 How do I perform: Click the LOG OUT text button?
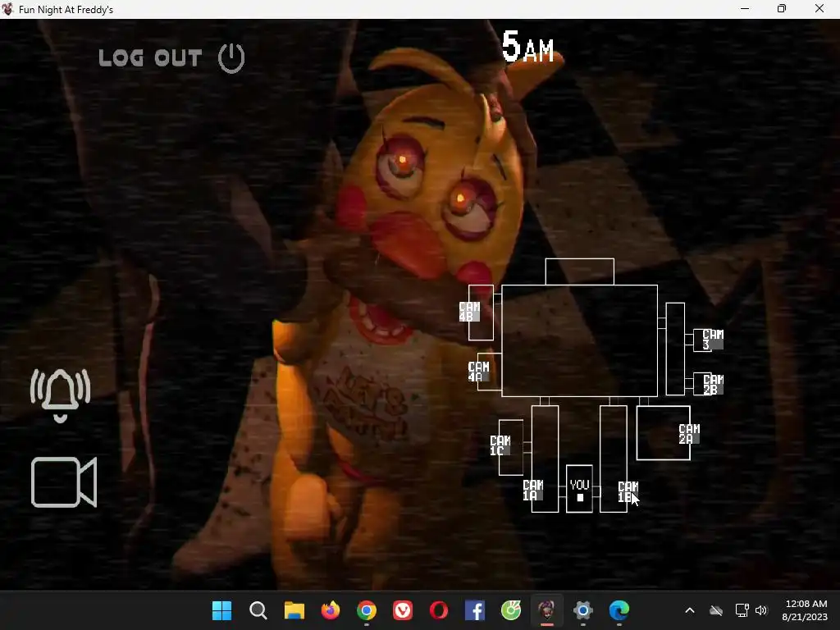pyautogui.click(x=150, y=58)
